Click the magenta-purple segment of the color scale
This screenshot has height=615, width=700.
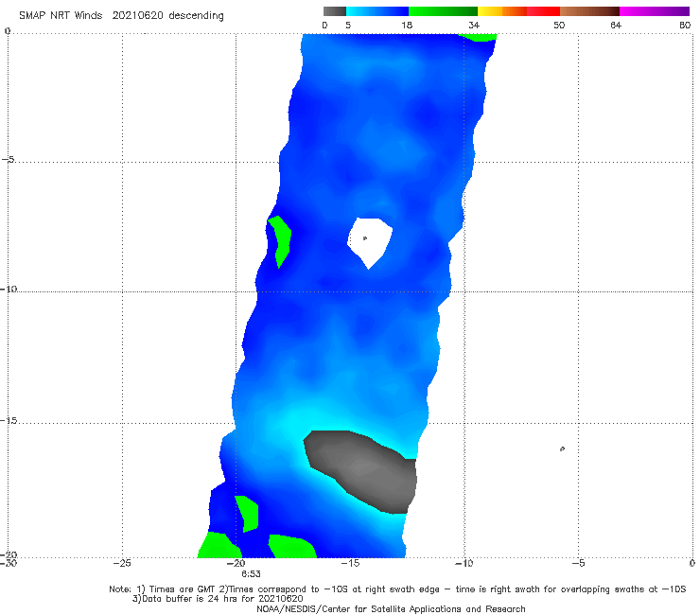pyautogui.click(x=655, y=11)
